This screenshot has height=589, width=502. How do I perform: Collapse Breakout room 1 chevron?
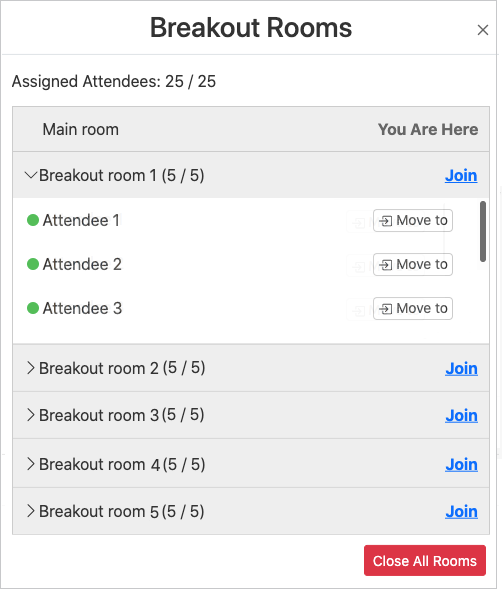point(30,175)
